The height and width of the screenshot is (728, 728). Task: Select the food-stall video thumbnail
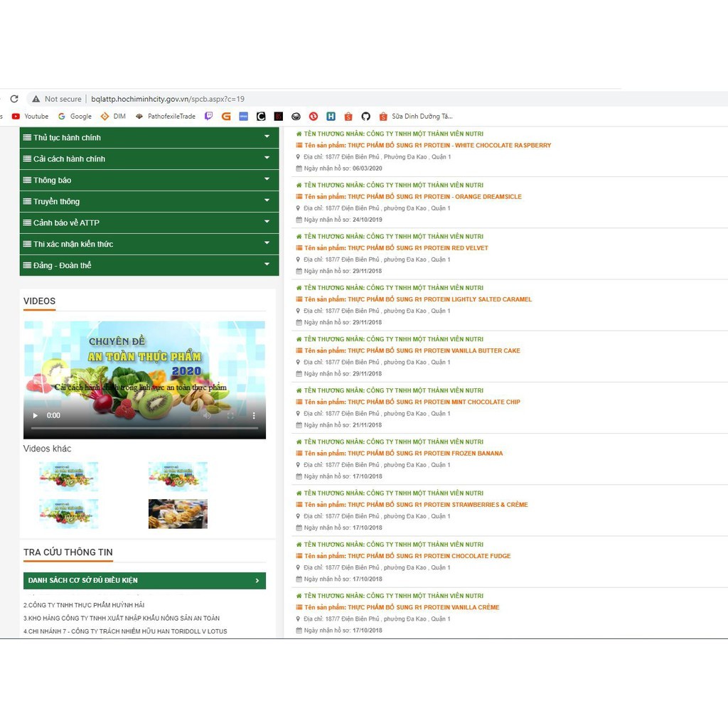[178, 513]
